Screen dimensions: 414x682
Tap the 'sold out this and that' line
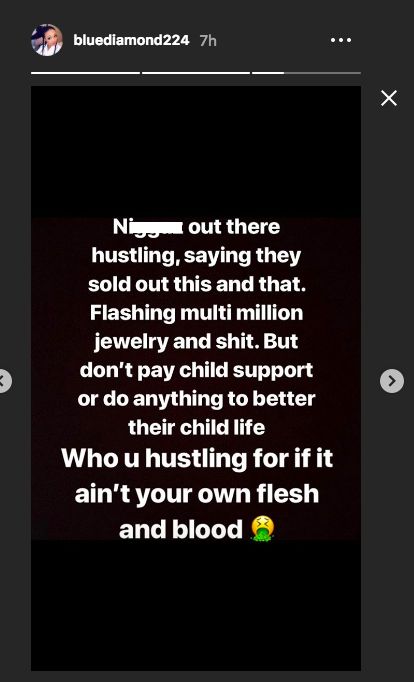[196, 284]
